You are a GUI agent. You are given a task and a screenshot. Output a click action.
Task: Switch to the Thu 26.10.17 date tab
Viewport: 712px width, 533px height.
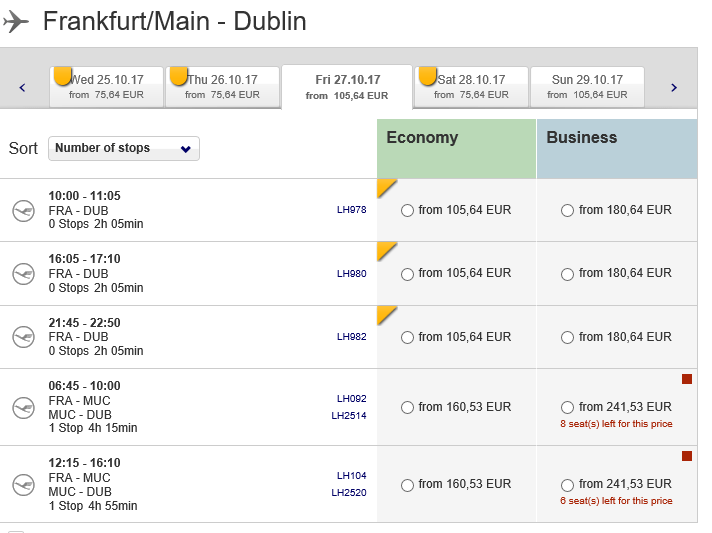pos(222,87)
